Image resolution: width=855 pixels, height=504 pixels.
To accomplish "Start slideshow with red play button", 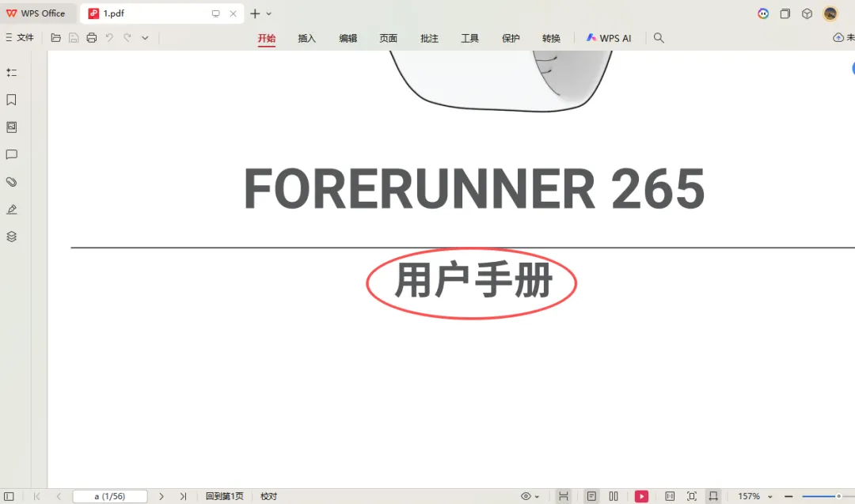I will pos(641,496).
